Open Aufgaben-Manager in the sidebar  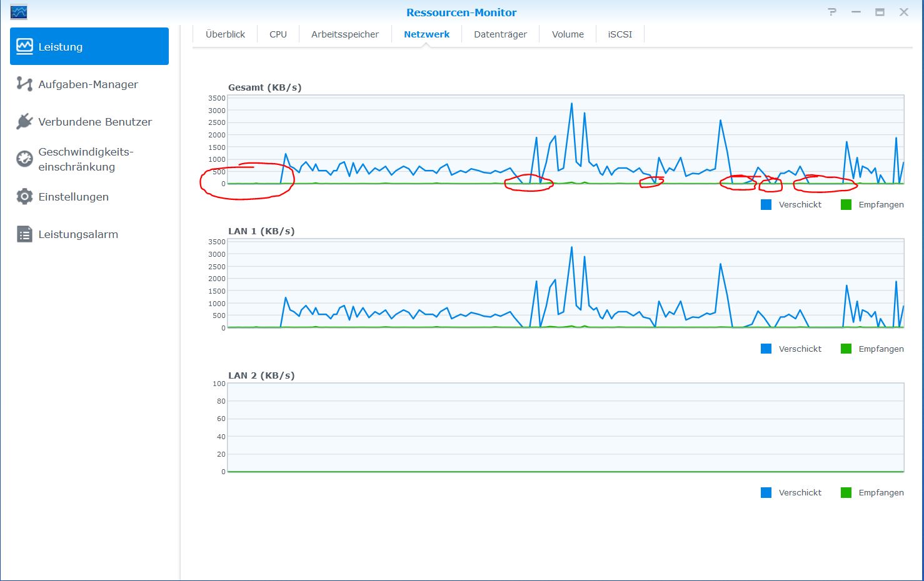pyautogui.click(x=89, y=84)
